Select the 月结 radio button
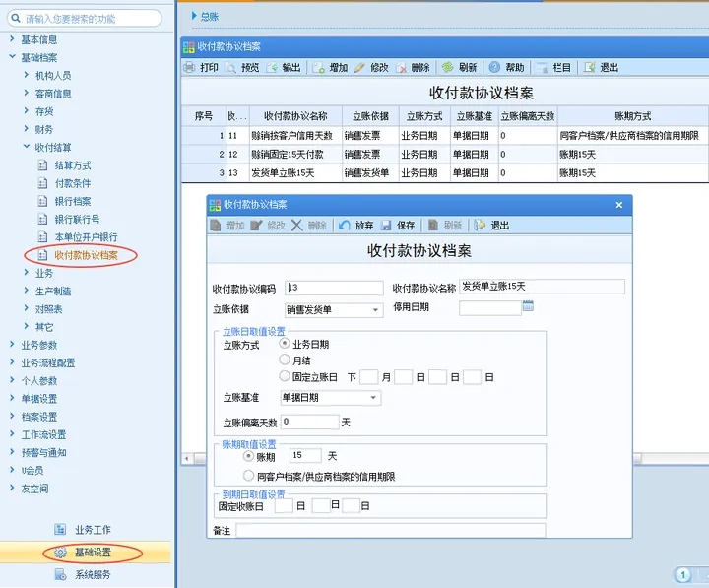The image size is (709, 588). [286, 360]
